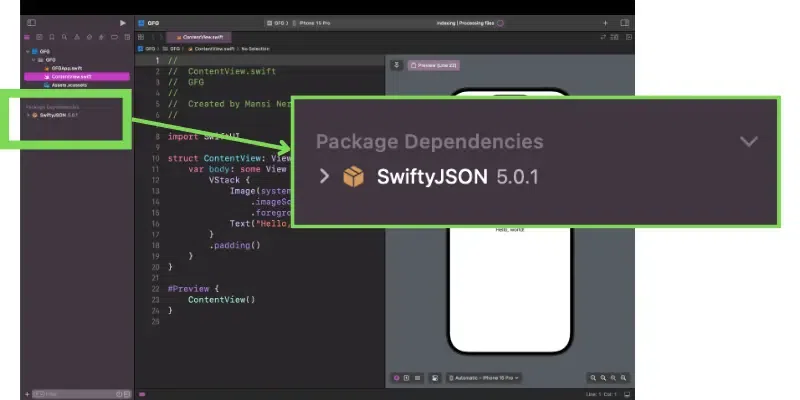Screen dimensions: 800x400
Task: Open the Debug navigator icon
Action: click(102, 37)
